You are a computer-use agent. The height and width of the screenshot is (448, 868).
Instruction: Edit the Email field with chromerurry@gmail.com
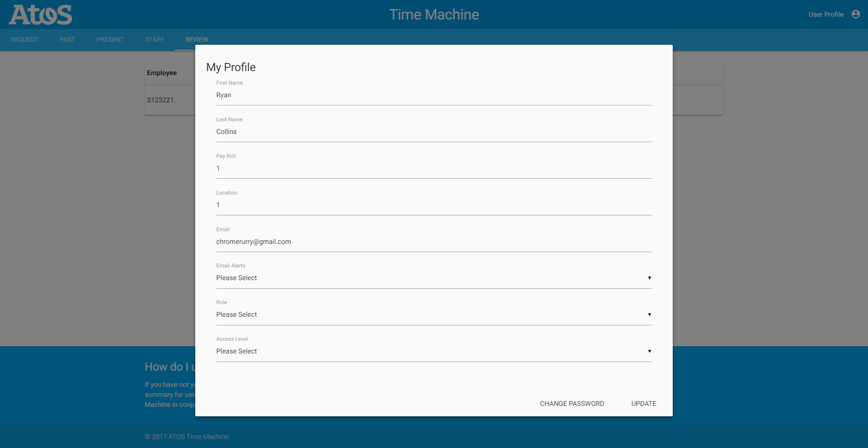434,242
